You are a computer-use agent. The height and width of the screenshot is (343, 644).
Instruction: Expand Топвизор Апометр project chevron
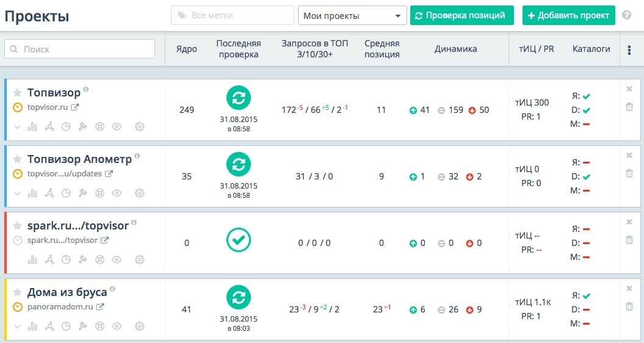[17, 193]
